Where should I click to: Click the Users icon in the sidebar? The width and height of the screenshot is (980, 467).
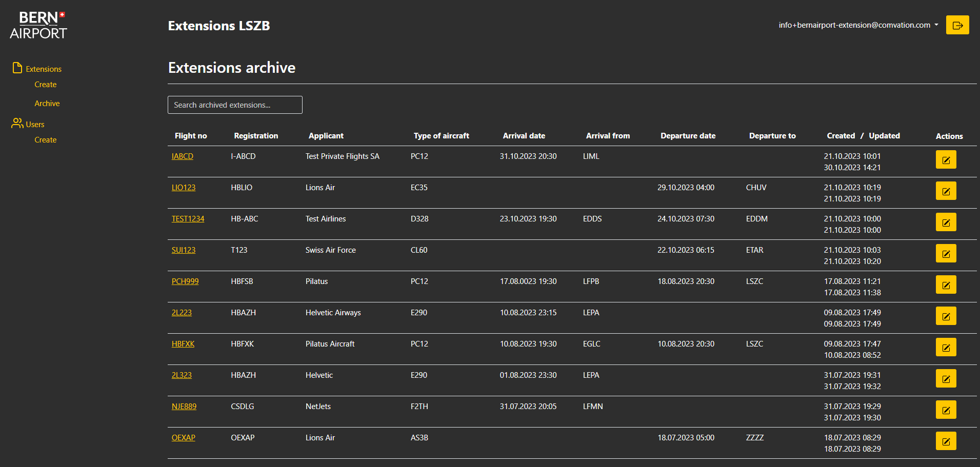tap(16, 123)
